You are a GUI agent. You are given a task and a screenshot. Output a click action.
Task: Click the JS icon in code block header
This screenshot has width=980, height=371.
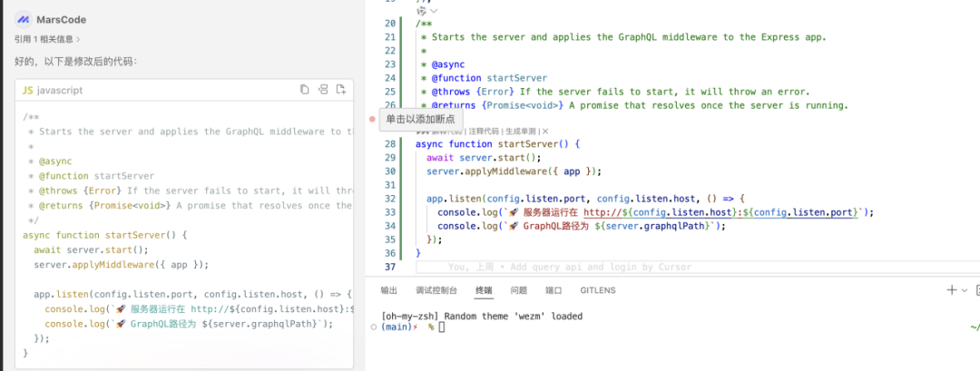tap(27, 91)
